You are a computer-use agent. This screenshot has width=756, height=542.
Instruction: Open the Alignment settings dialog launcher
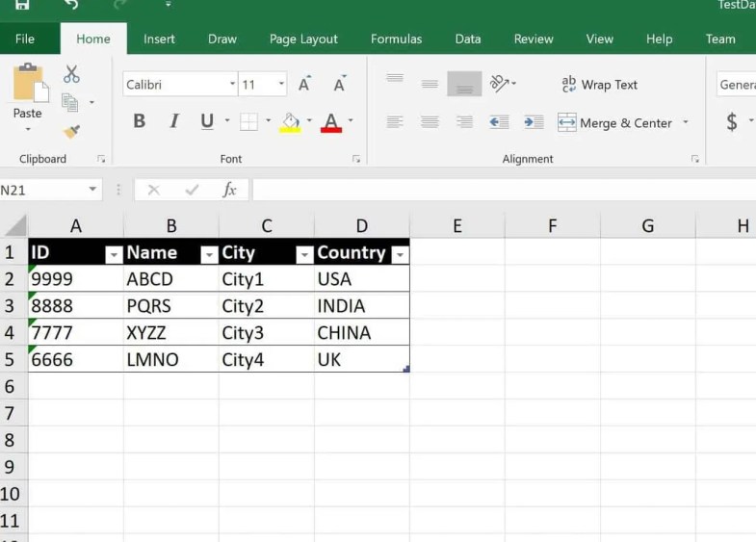tap(694, 159)
